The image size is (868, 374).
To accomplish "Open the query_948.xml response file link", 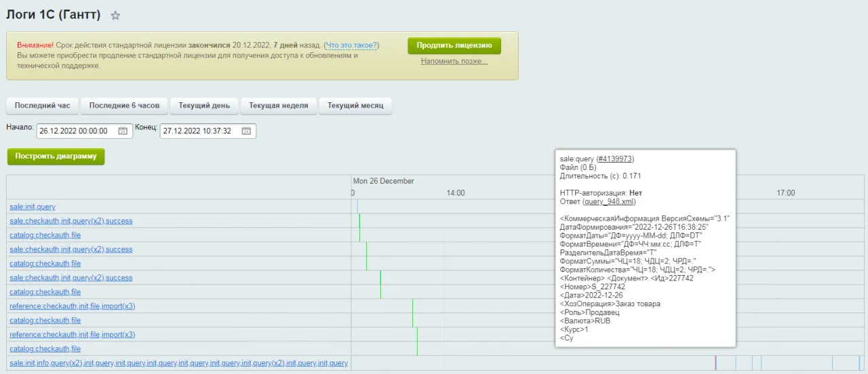I will point(610,202).
